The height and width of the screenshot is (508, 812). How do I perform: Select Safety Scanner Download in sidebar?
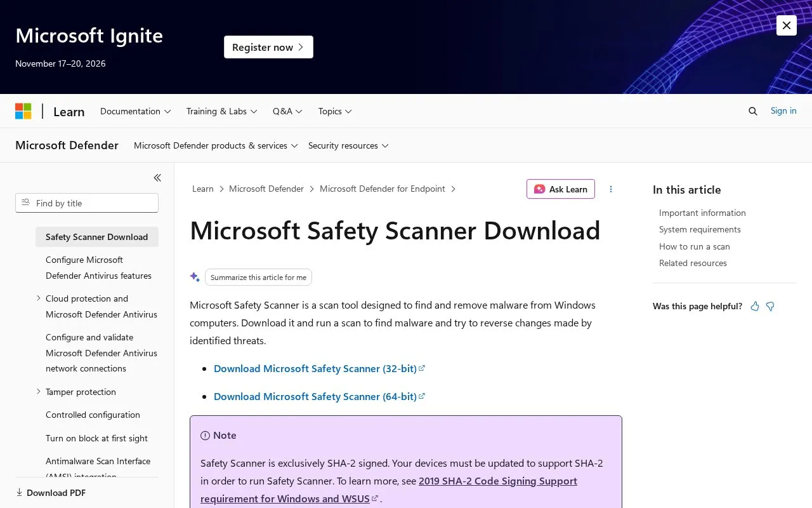97,237
